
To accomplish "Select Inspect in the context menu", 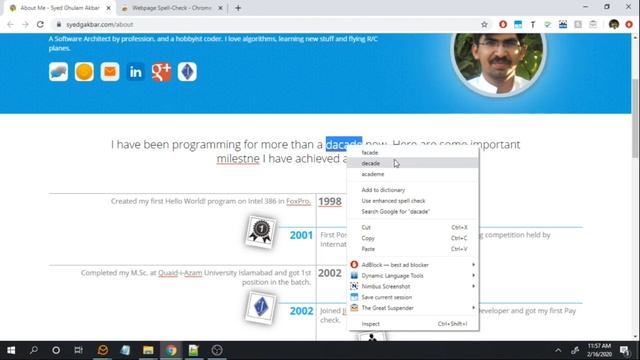I will [x=413, y=324].
